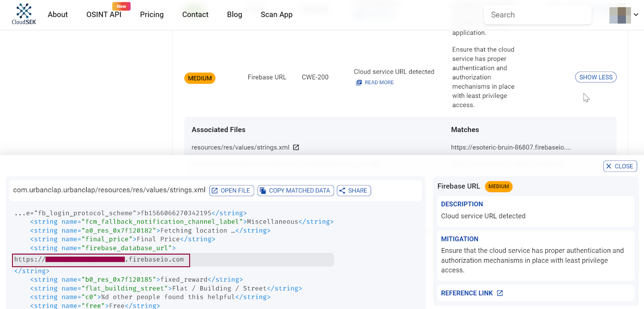Open the About menu item

pyautogui.click(x=58, y=15)
